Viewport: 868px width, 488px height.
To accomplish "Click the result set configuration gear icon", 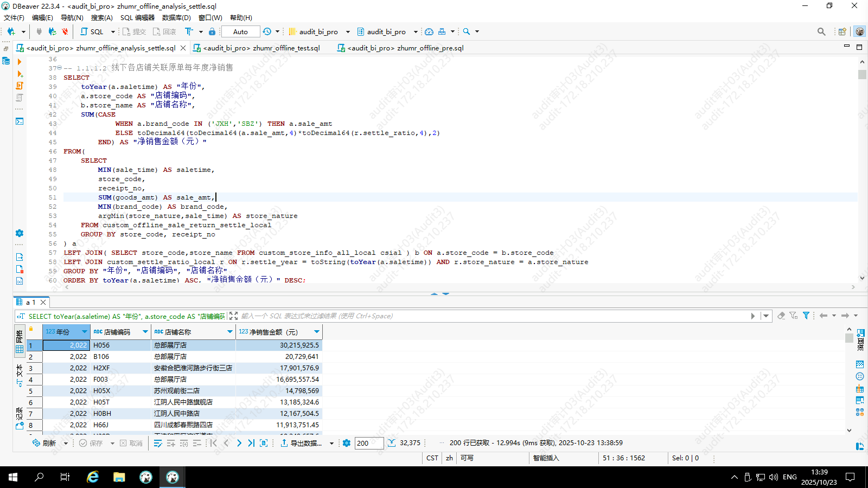I will [347, 443].
